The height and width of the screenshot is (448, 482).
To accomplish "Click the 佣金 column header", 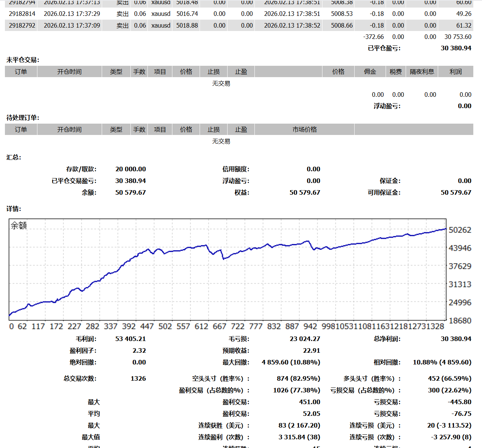I will tap(370, 71).
